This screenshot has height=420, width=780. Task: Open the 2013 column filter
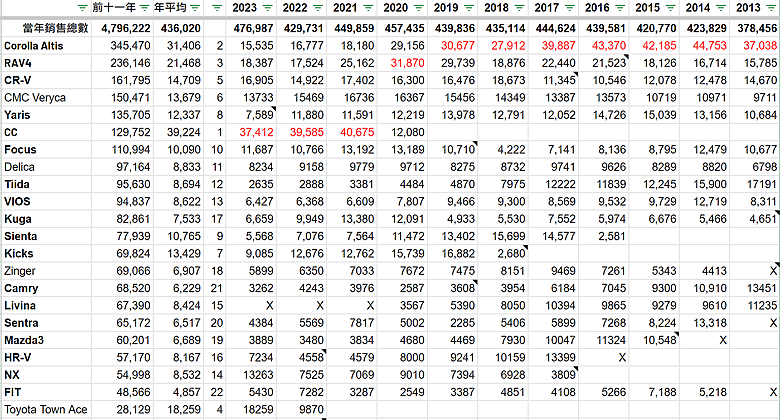coord(772,8)
